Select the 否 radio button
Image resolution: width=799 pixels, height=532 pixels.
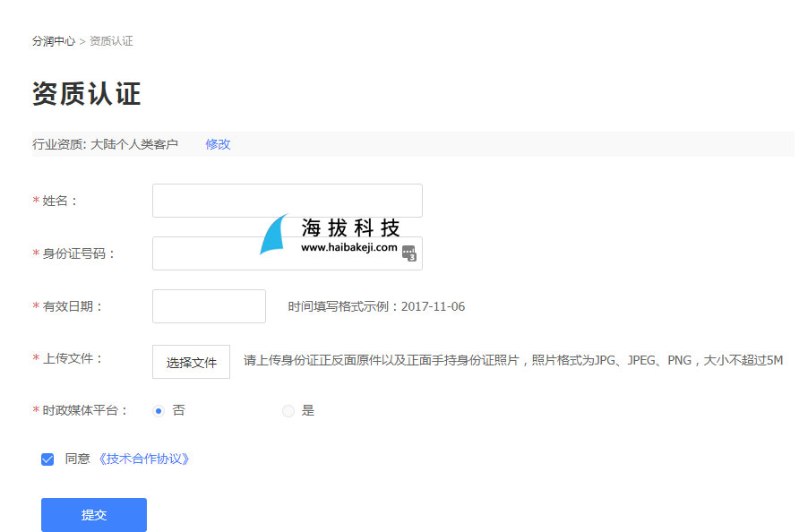tap(159, 411)
